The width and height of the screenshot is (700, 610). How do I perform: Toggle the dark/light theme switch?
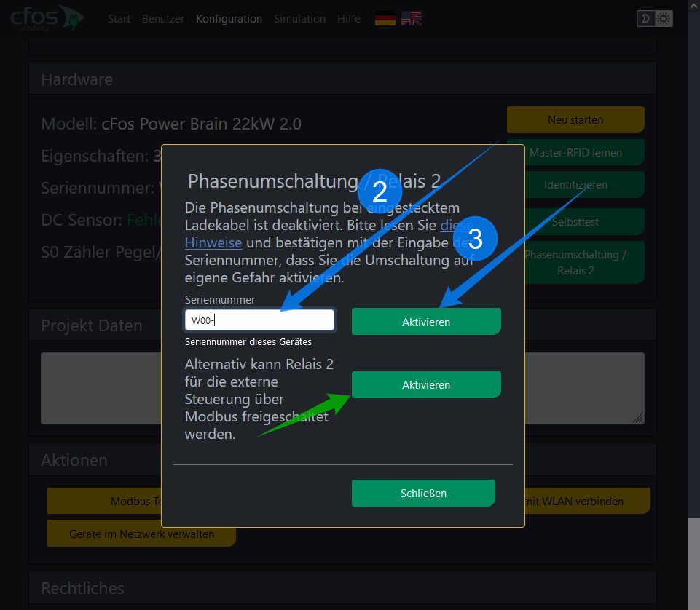pos(654,19)
